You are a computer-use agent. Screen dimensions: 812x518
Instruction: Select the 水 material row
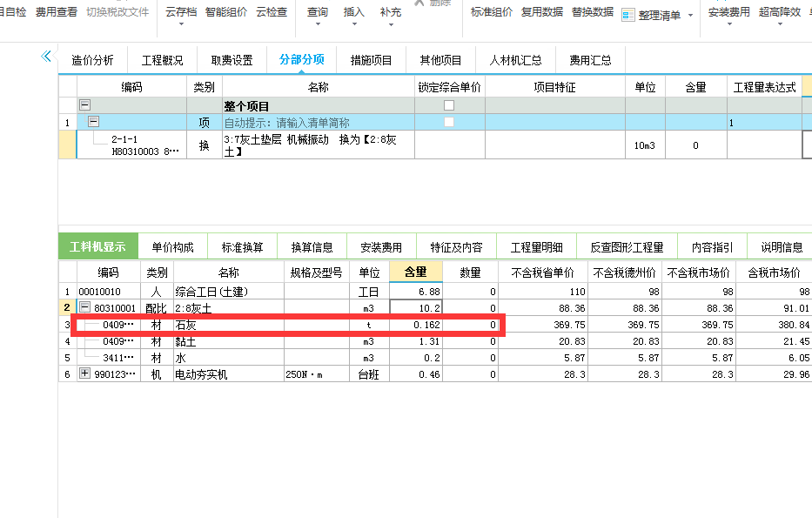(435, 358)
